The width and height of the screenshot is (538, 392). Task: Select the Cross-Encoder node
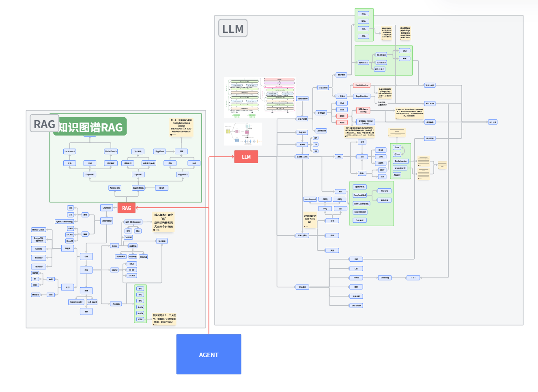click(x=76, y=302)
